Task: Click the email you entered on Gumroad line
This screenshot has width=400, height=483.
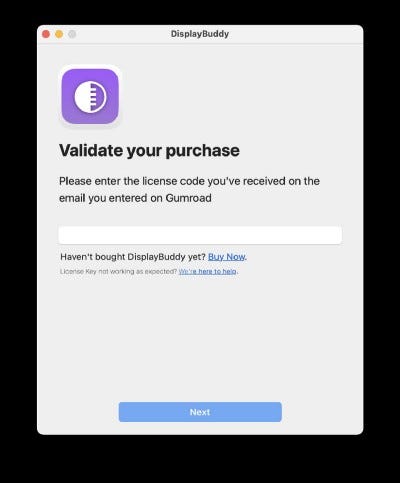Action: point(135,198)
